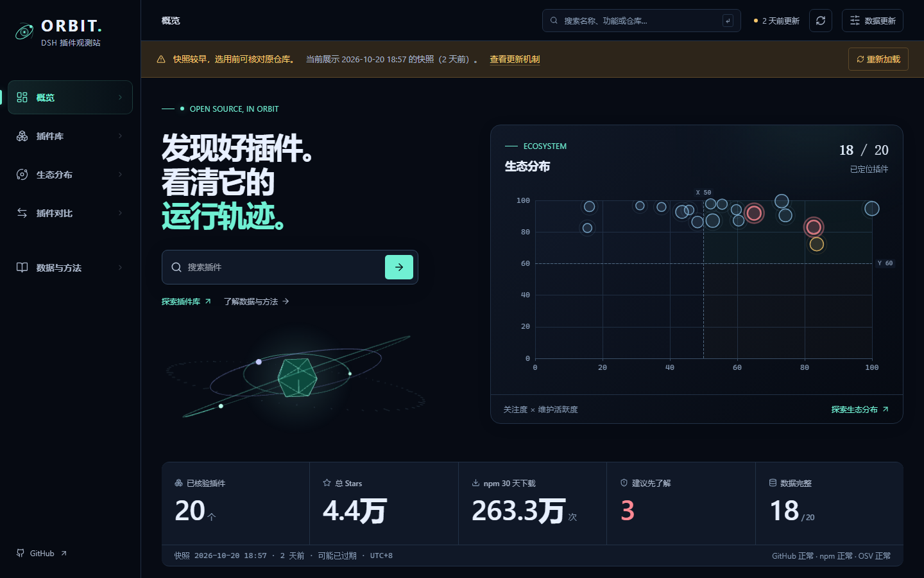Open the 查看更新机制 link
This screenshot has height=578, width=924.
(515, 59)
